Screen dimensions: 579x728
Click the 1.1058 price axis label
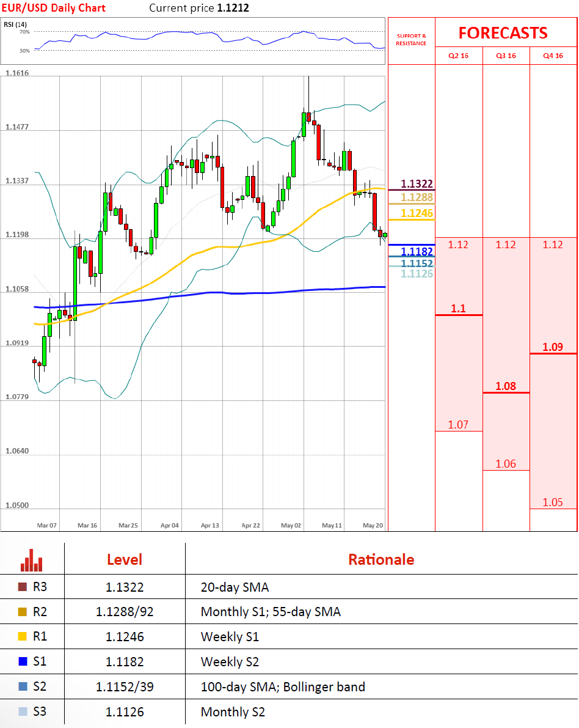tap(17, 289)
